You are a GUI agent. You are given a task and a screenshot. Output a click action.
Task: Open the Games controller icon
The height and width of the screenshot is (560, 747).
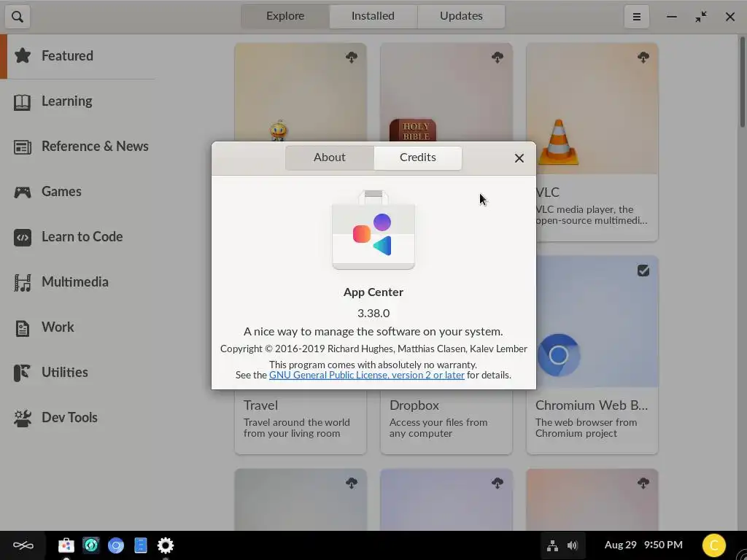(23, 192)
